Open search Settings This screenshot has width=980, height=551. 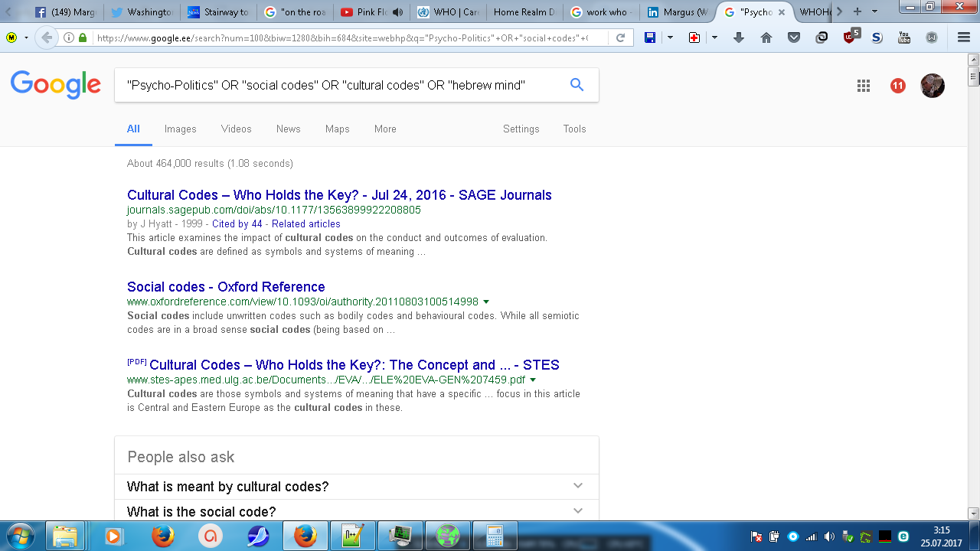[521, 129]
